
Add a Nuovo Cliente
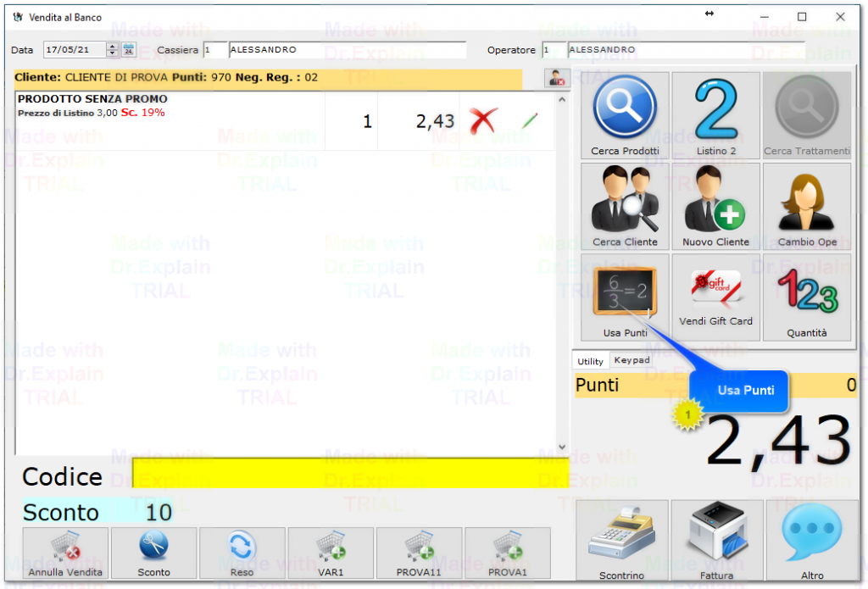coord(716,207)
